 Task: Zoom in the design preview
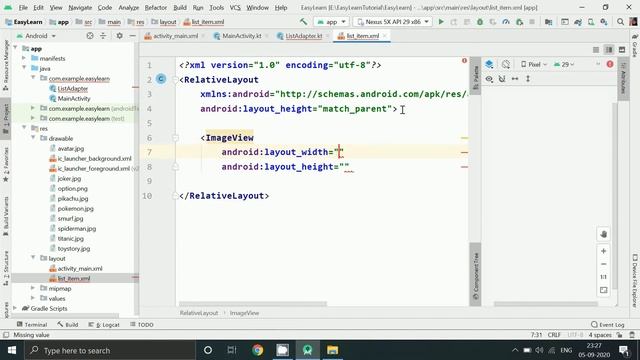(x=604, y=251)
